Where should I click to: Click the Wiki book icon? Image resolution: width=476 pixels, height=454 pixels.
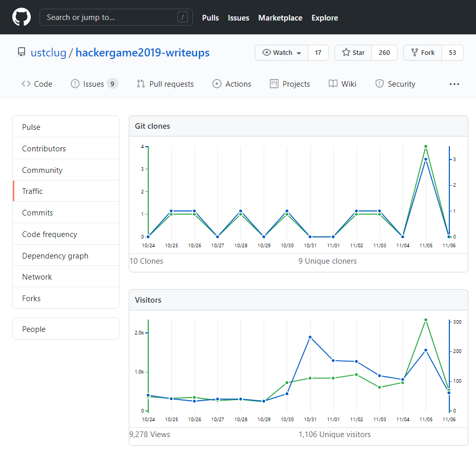pyautogui.click(x=333, y=84)
